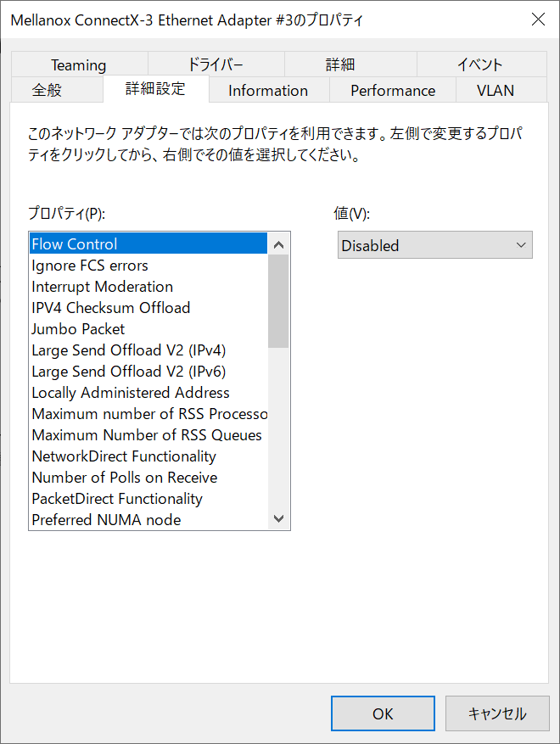This screenshot has width=560, height=744.
Task: Select Jumbo Packet property
Action: 148,329
